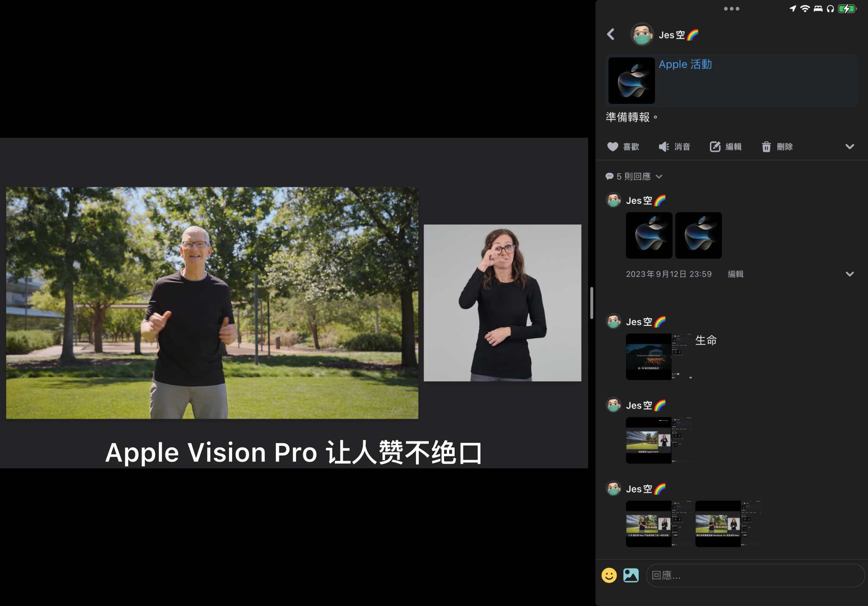Image resolution: width=868 pixels, height=606 pixels.
Task: Open the Apple 活動 link
Action: (685, 64)
